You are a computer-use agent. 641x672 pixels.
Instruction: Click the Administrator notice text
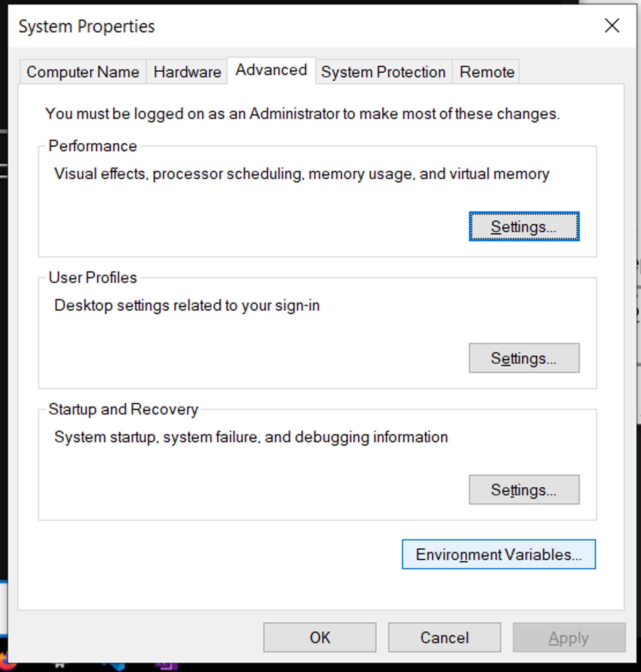point(302,114)
